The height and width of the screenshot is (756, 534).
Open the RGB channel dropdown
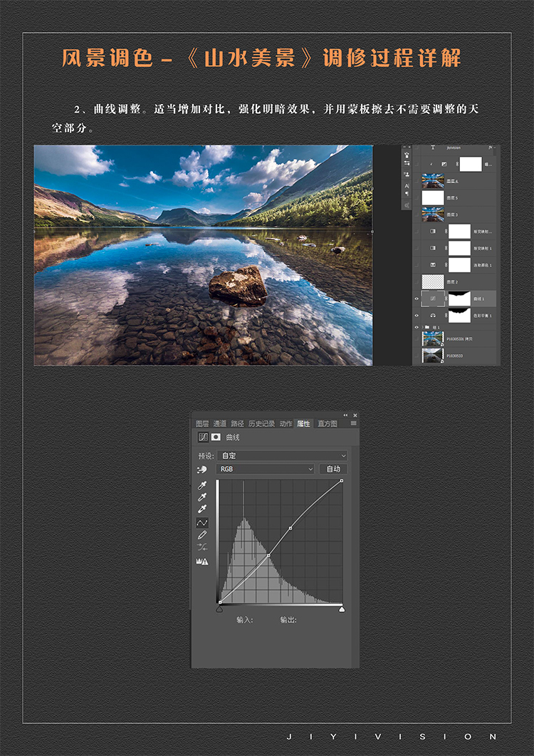click(x=266, y=469)
